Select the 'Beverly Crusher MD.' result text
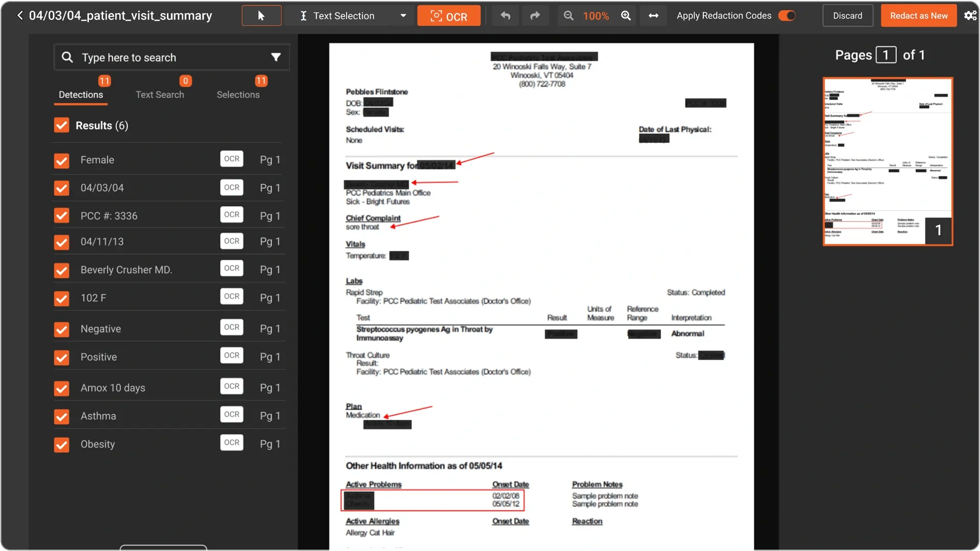The height and width of the screenshot is (551, 980). click(x=126, y=270)
